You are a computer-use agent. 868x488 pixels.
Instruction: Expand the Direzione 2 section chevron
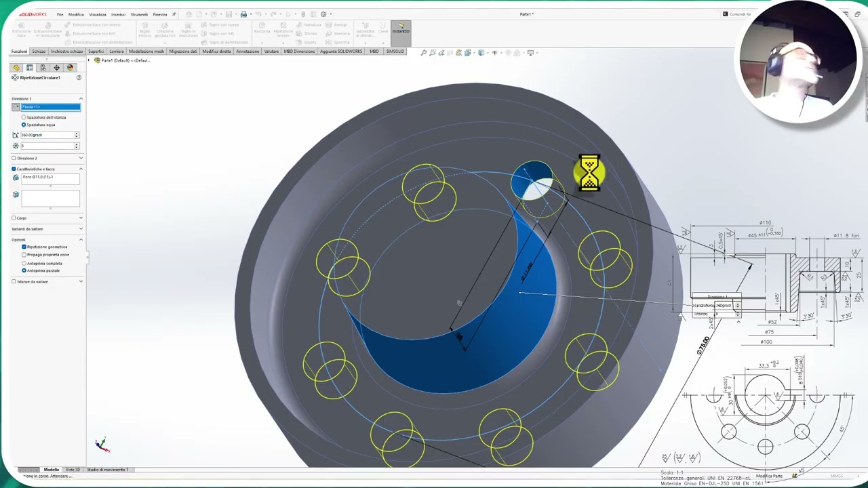(81, 158)
